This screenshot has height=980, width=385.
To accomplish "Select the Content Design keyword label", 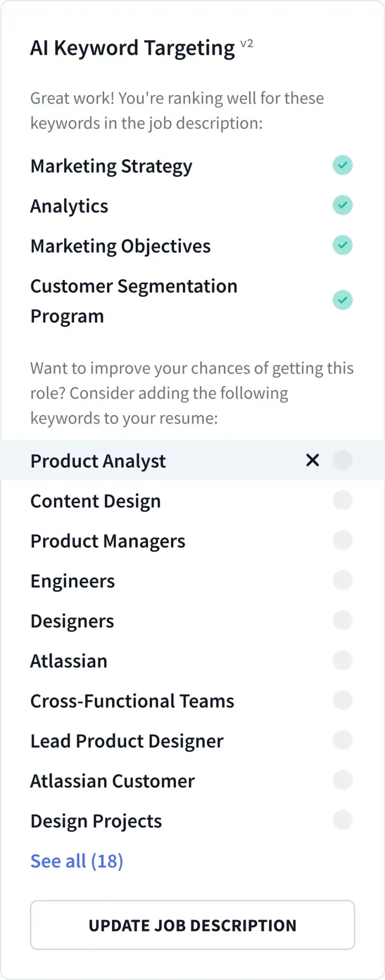I will coord(96,501).
